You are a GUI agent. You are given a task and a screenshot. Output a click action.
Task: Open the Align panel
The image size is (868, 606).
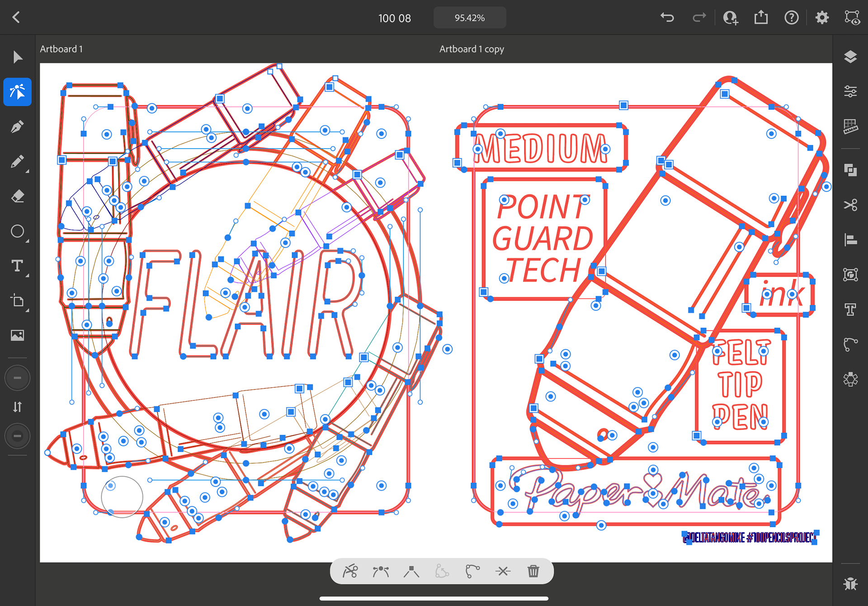850,240
